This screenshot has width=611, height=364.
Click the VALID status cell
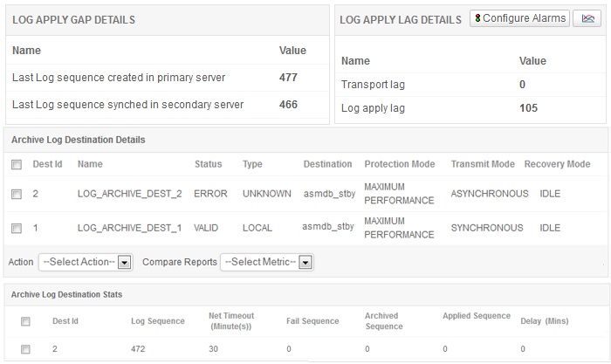coord(206,228)
